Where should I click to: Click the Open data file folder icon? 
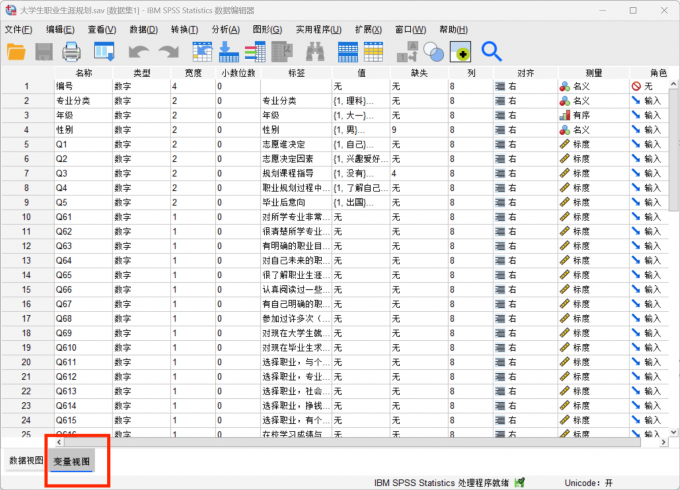17,51
